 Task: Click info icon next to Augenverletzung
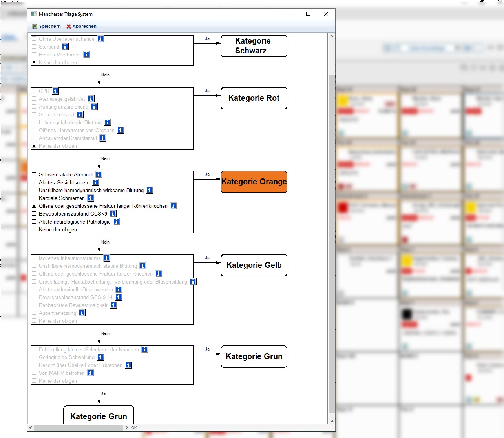coord(82,313)
